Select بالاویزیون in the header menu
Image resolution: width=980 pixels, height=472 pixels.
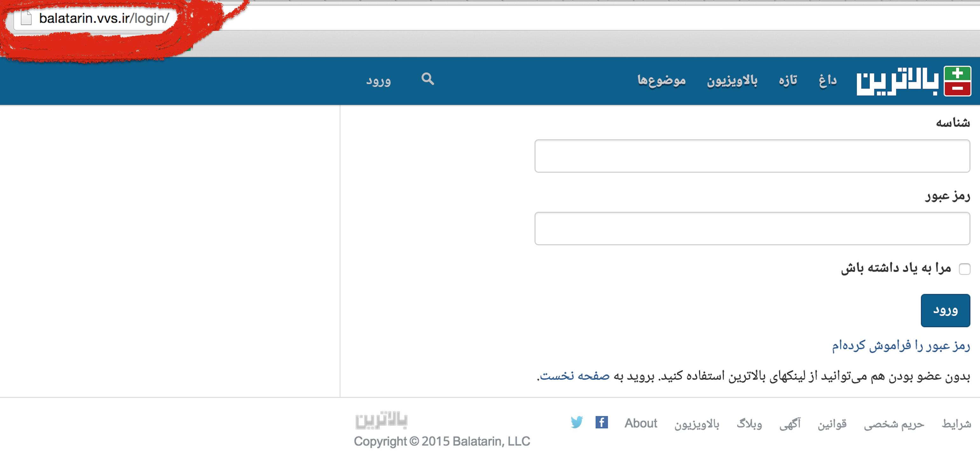coord(732,80)
